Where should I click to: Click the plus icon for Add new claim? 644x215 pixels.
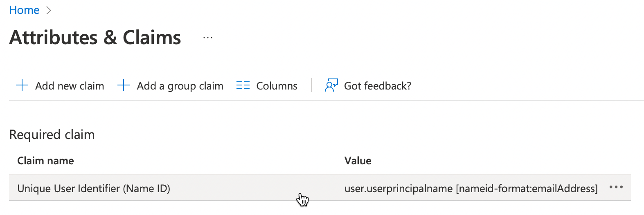[22, 85]
